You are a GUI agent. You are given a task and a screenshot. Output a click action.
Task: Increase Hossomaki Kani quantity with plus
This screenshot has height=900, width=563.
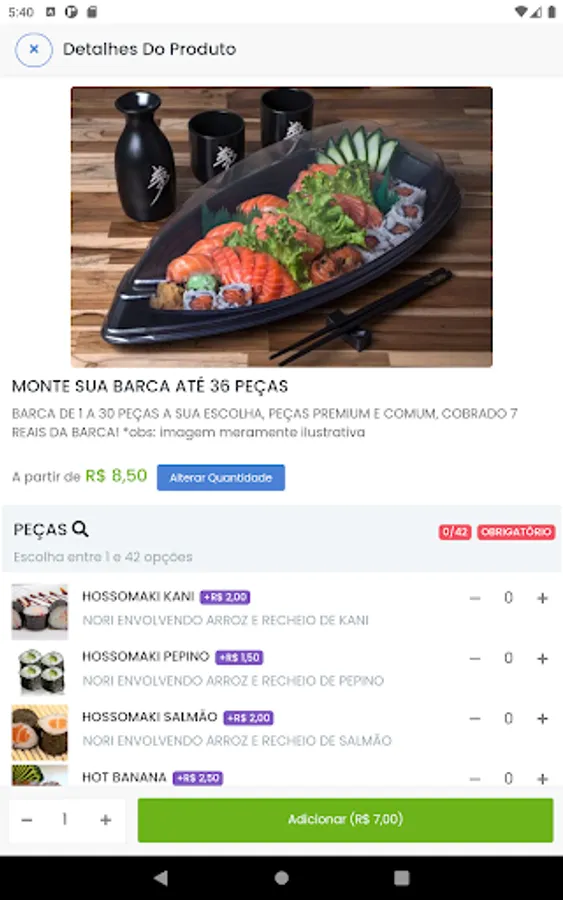coord(542,598)
